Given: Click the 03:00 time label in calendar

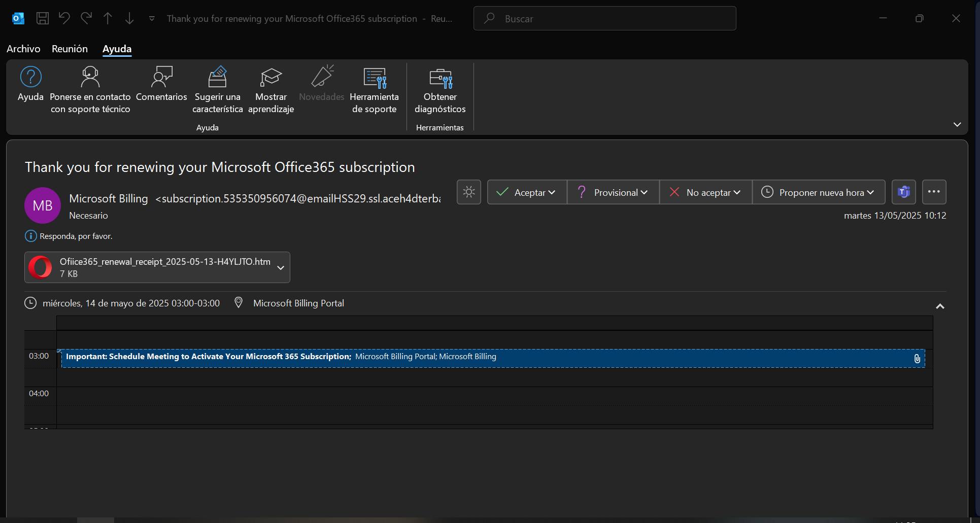Looking at the screenshot, I should (x=39, y=356).
